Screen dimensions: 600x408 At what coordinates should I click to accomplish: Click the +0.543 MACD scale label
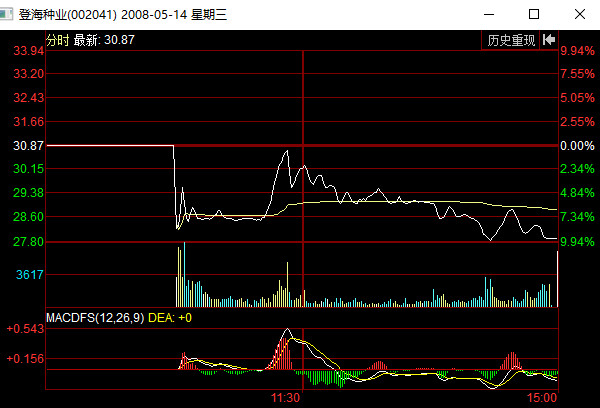(25, 329)
